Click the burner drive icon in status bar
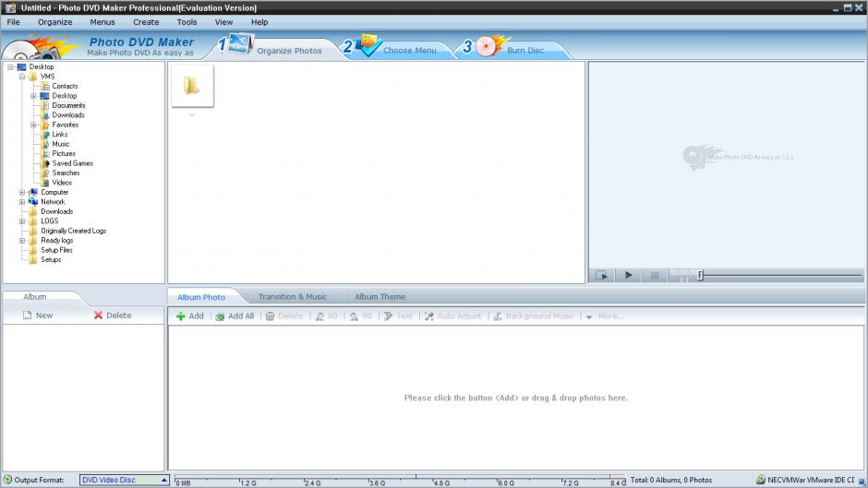The image size is (868, 488). click(761, 480)
